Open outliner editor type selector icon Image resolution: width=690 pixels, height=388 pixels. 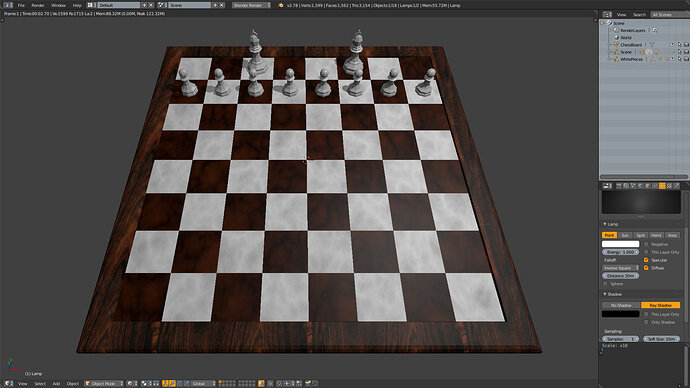tap(607, 15)
